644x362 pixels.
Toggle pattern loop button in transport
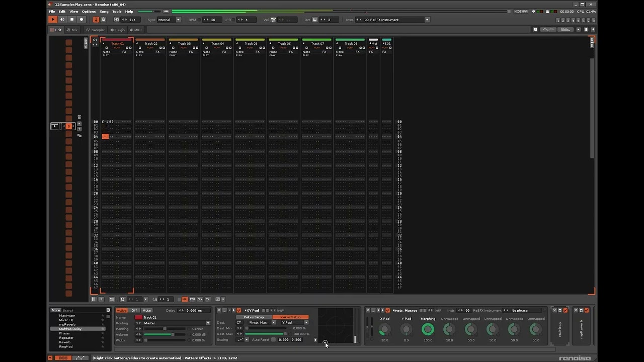(x=62, y=20)
